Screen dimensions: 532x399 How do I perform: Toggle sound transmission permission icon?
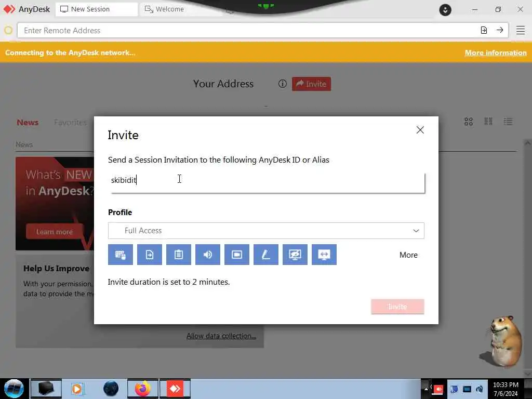click(x=208, y=255)
